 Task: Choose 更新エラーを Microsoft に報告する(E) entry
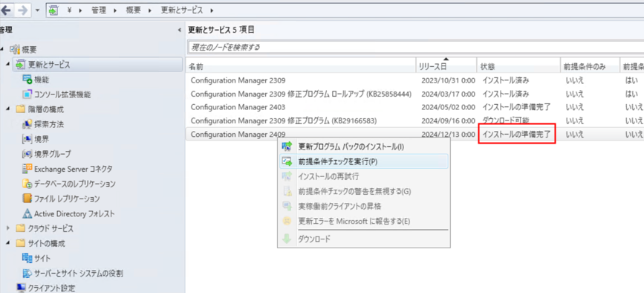pos(364,221)
